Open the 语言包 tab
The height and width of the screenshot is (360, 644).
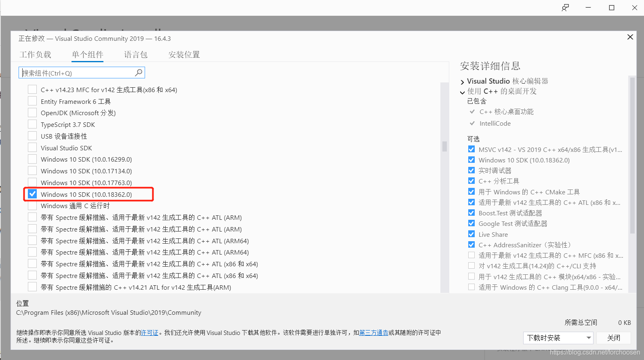(136, 55)
